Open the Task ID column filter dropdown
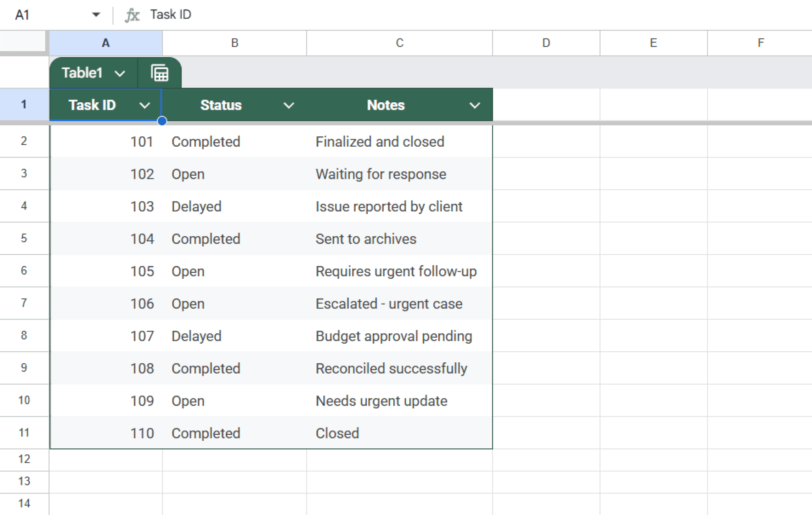 145,105
